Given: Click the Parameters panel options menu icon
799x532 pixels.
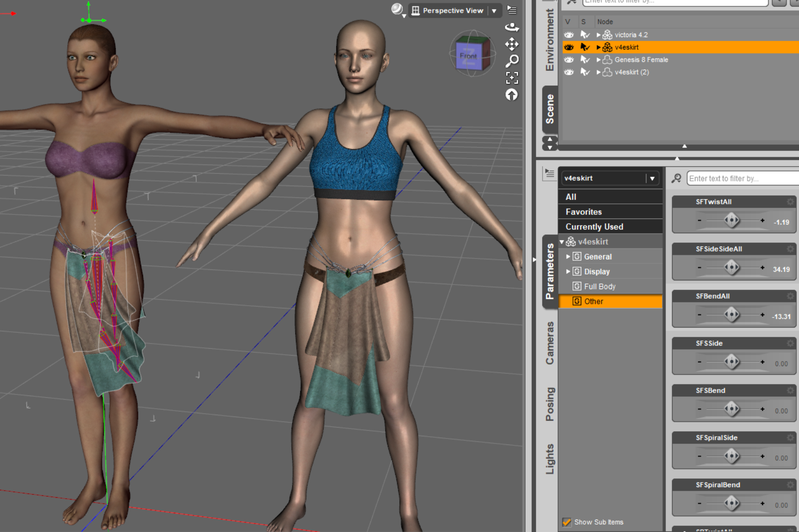Looking at the screenshot, I should tap(549, 174).
